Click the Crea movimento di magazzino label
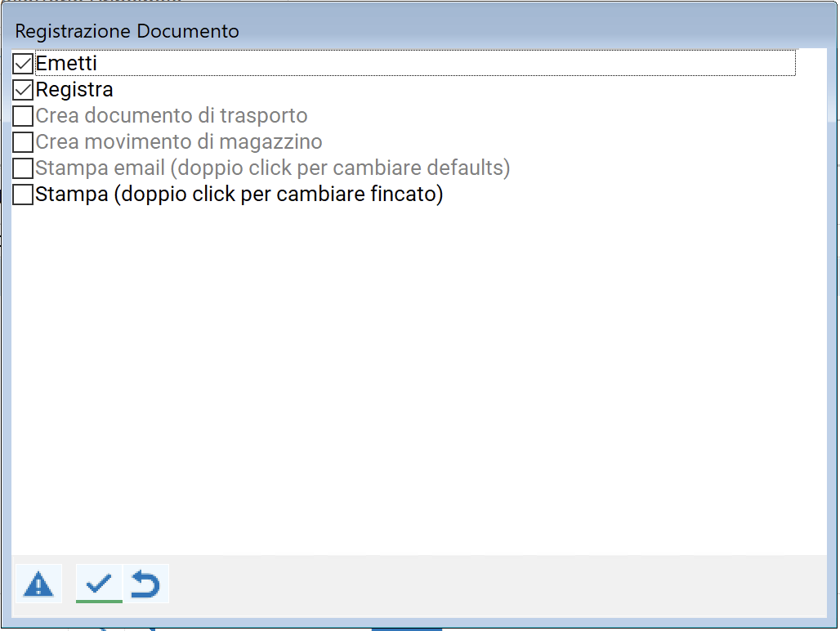 tap(179, 142)
